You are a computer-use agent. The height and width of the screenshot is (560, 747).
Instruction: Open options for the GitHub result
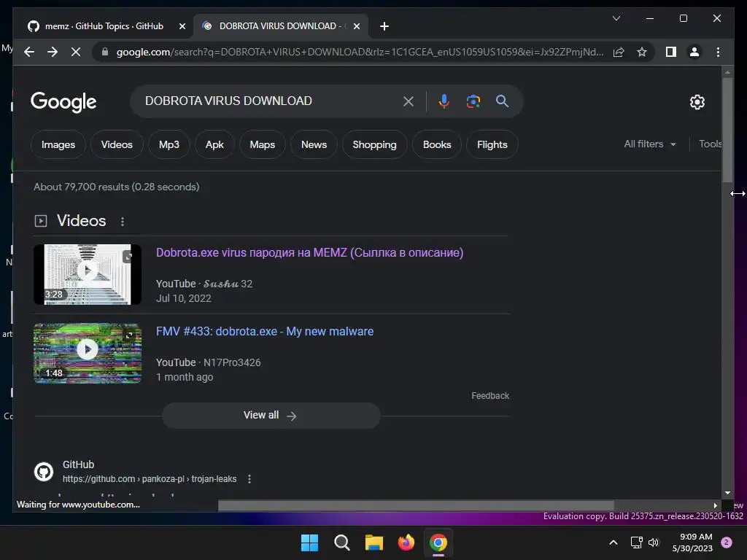[x=249, y=479]
